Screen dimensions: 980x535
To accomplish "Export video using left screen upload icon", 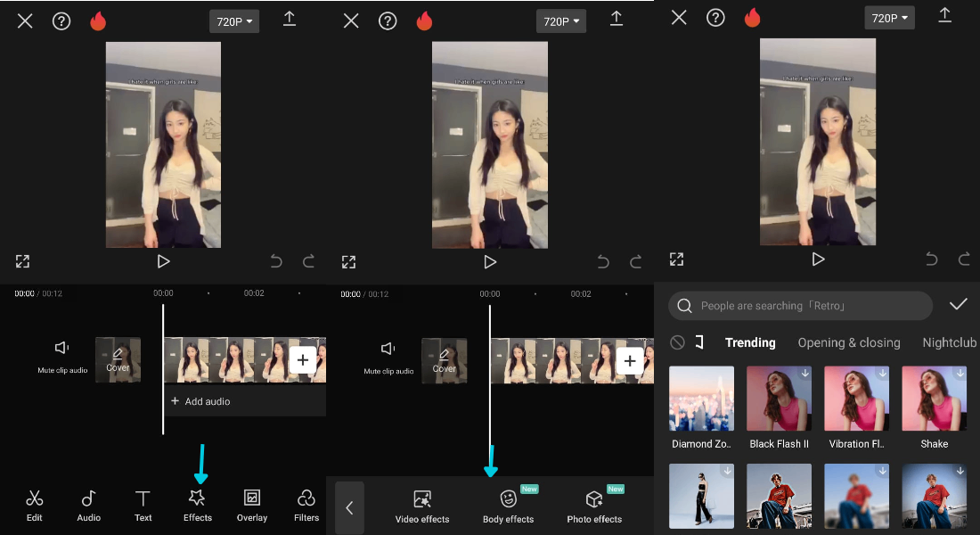I will click(x=290, y=18).
